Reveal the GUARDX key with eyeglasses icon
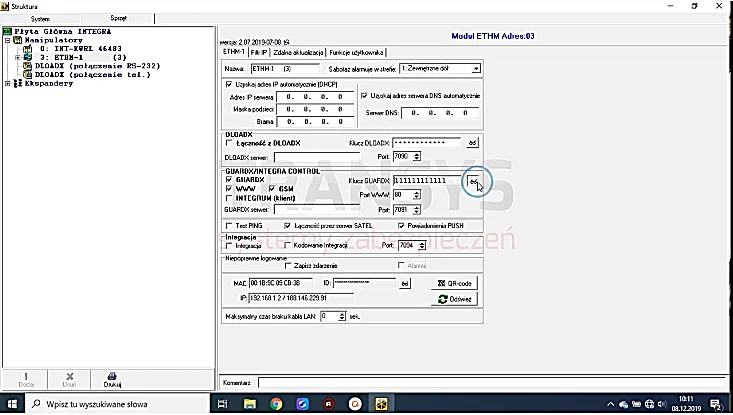 click(x=473, y=181)
